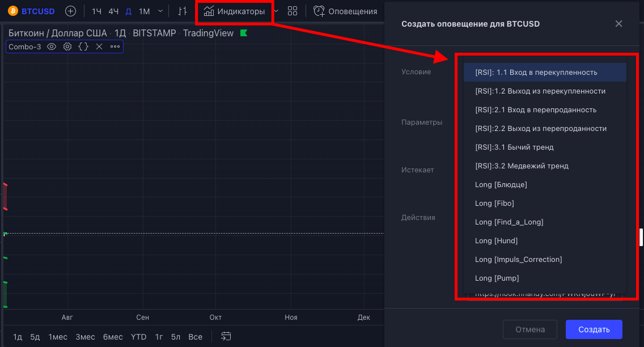The width and height of the screenshot is (644, 347).
Task: Choose Long [Fibo] condition
Action: coord(545,204)
